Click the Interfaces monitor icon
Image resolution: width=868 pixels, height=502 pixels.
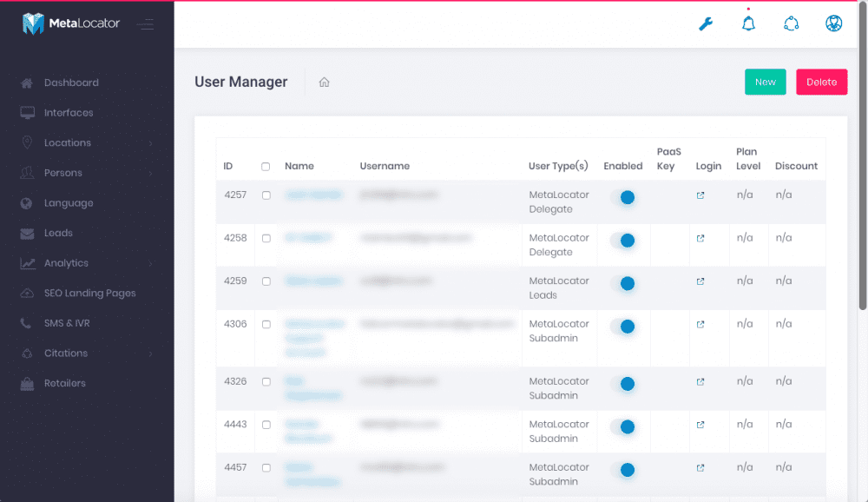tap(27, 113)
